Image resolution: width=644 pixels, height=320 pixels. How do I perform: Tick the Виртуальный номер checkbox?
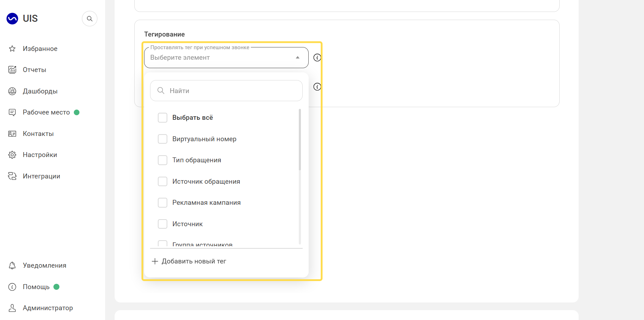pyautogui.click(x=162, y=139)
